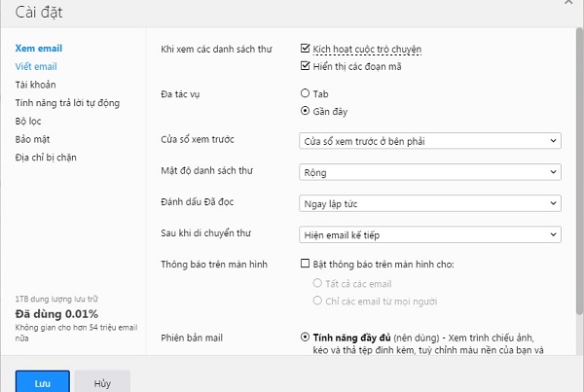Uncheck Hiển thị các đoạn mã option
The width and height of the screenshot is (584, 392).
coord(306,66)
